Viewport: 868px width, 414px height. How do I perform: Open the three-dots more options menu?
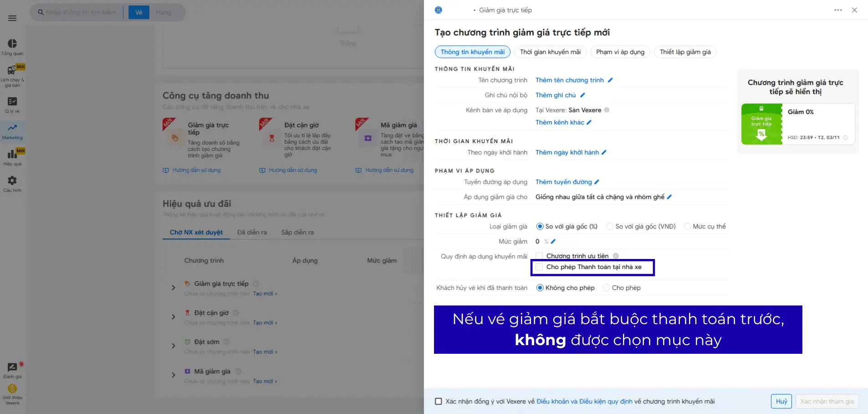point(838,10)
